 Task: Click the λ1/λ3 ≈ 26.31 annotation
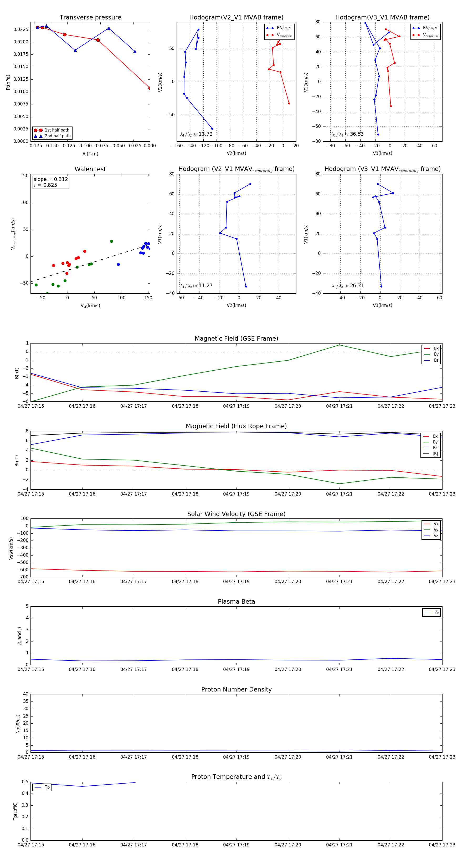[347, 286]
